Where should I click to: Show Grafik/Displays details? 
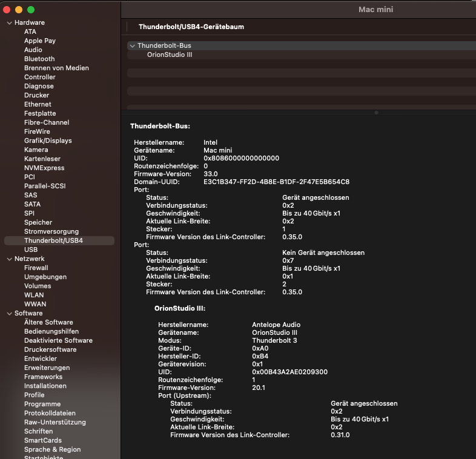coord(48,140)
